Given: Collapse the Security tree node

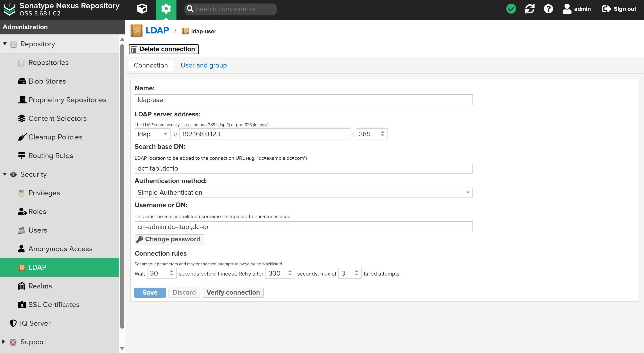Looking at the screenshot, I should click(5, 174).
